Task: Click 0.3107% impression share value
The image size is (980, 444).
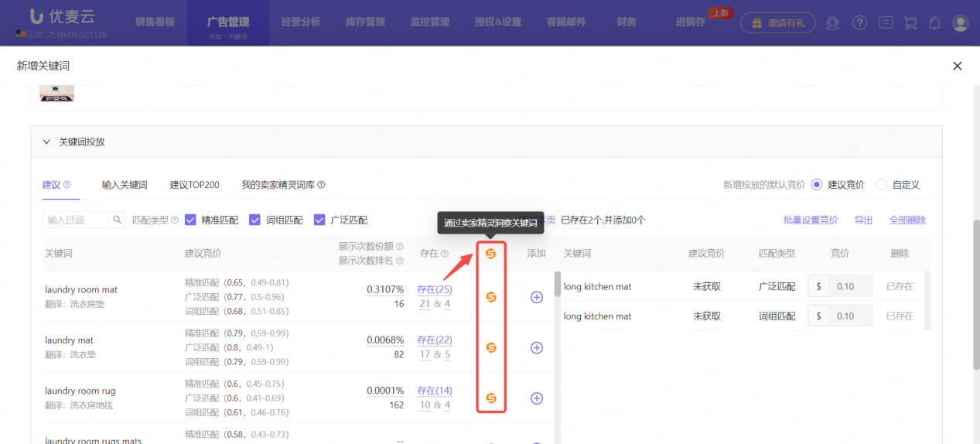Action: pyautogui.click(x=385, y=289)
